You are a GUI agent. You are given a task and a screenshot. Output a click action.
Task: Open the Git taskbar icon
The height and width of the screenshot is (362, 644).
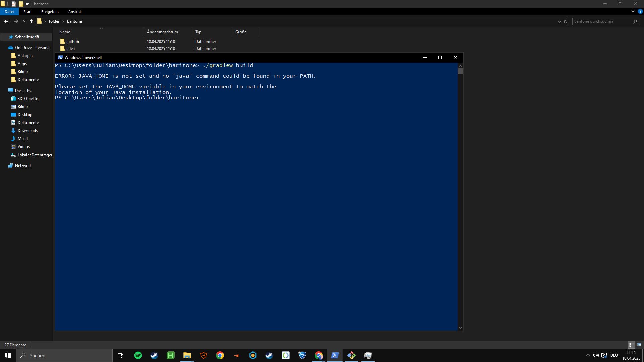352,355
